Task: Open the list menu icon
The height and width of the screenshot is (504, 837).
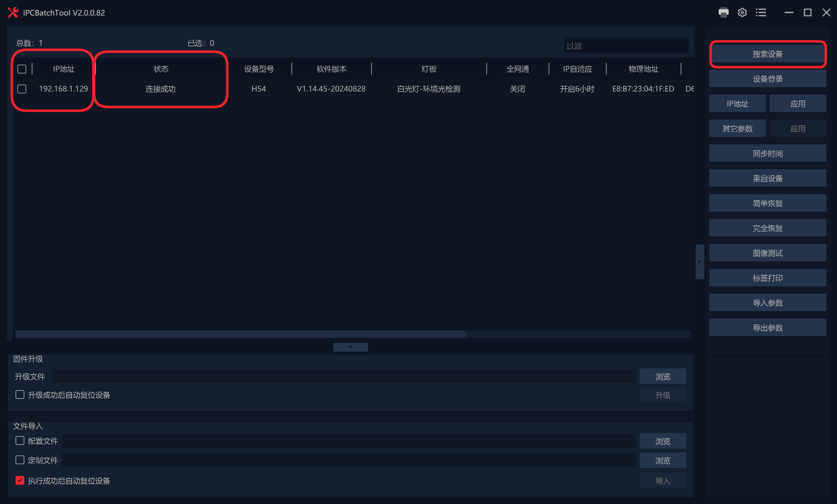Action: pos(761,12)
